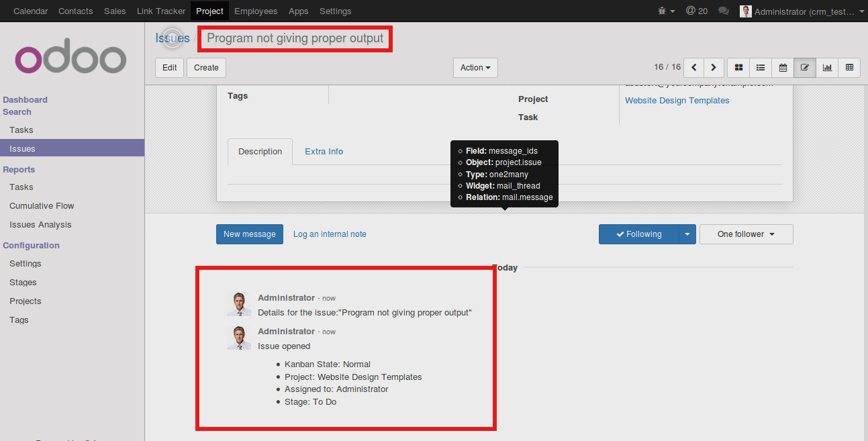Open the Apps menu
The image size is (868, 441).
(x=299, y=11)
